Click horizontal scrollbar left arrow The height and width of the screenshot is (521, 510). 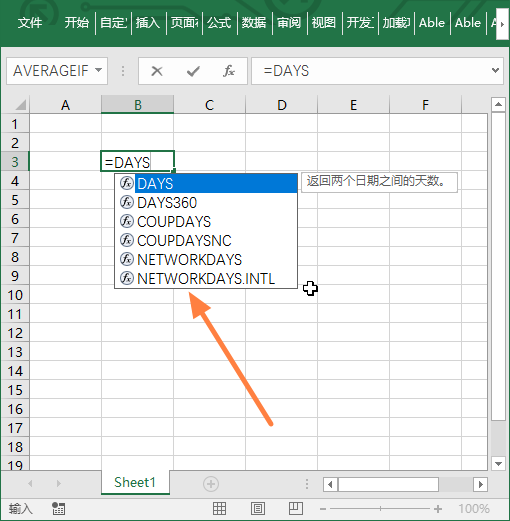pyautogui.click(x=330, y=484)
